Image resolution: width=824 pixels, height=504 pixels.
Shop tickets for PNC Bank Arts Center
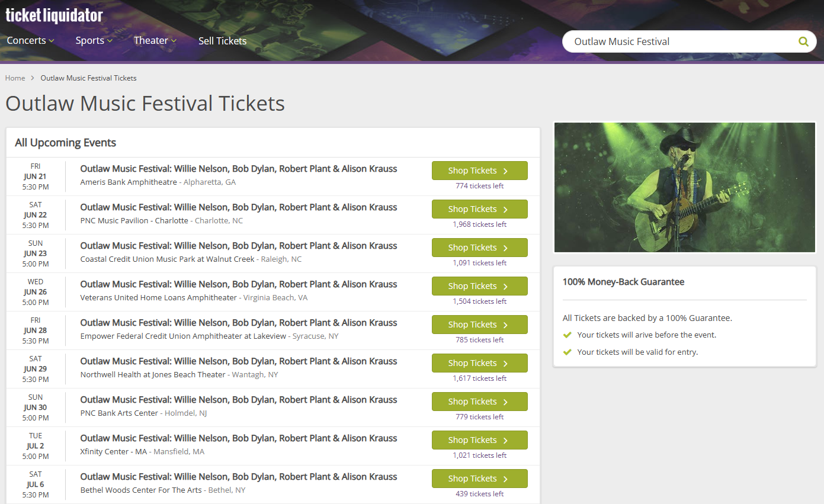(479, 402)
